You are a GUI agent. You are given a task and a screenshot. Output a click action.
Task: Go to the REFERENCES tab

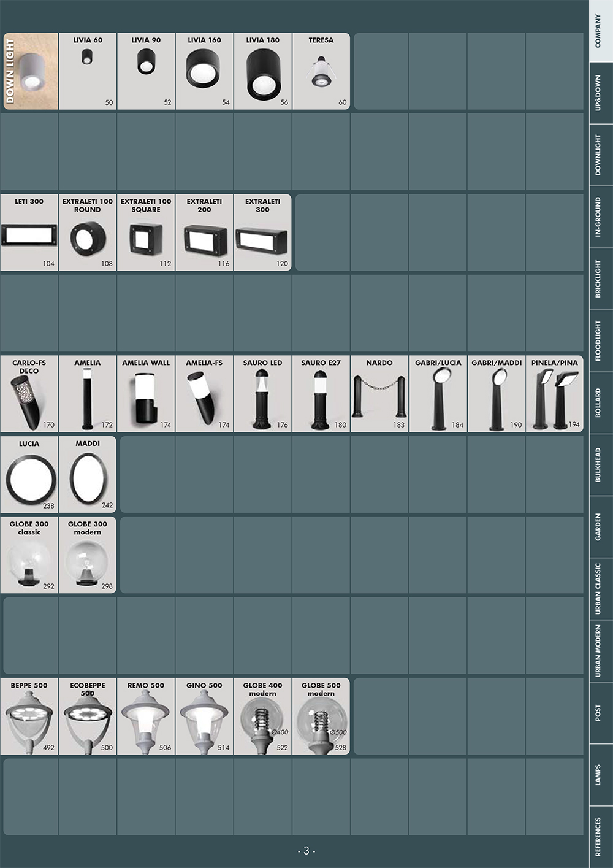pyautogui.click(x=601, y=837)
